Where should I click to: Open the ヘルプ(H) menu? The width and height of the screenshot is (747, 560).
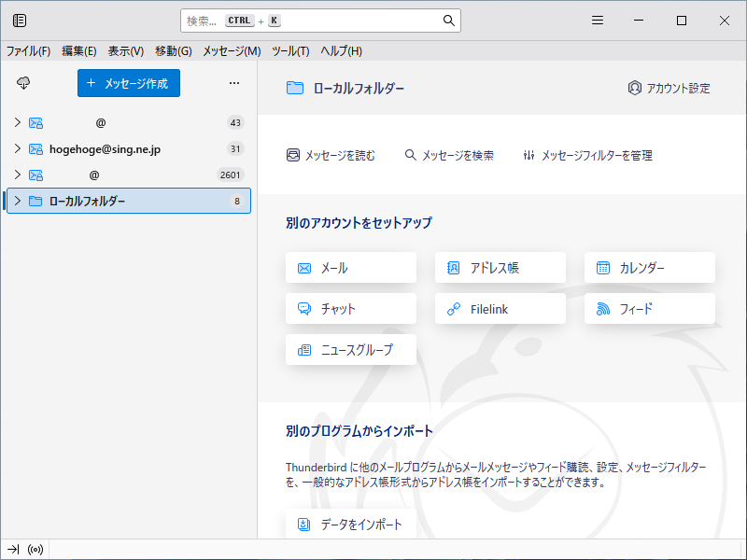click(341, 51)
